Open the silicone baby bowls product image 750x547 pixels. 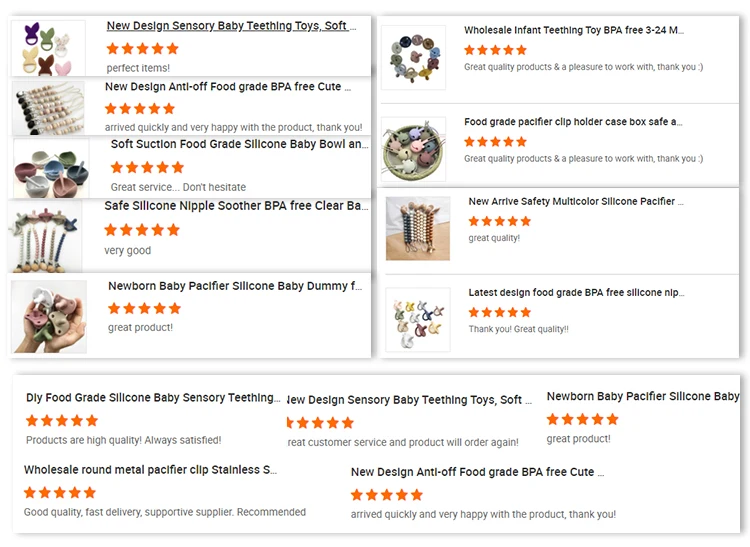click(x=51, y=168)
